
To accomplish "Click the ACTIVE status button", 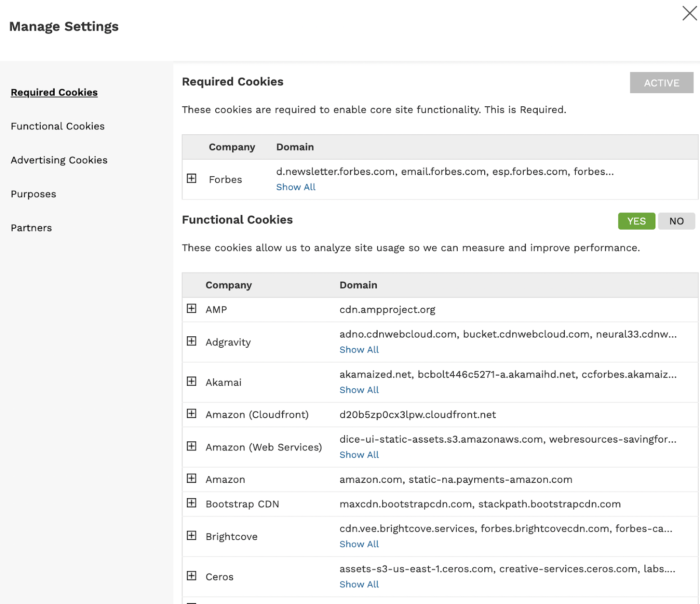I will [x=661, y=83].
